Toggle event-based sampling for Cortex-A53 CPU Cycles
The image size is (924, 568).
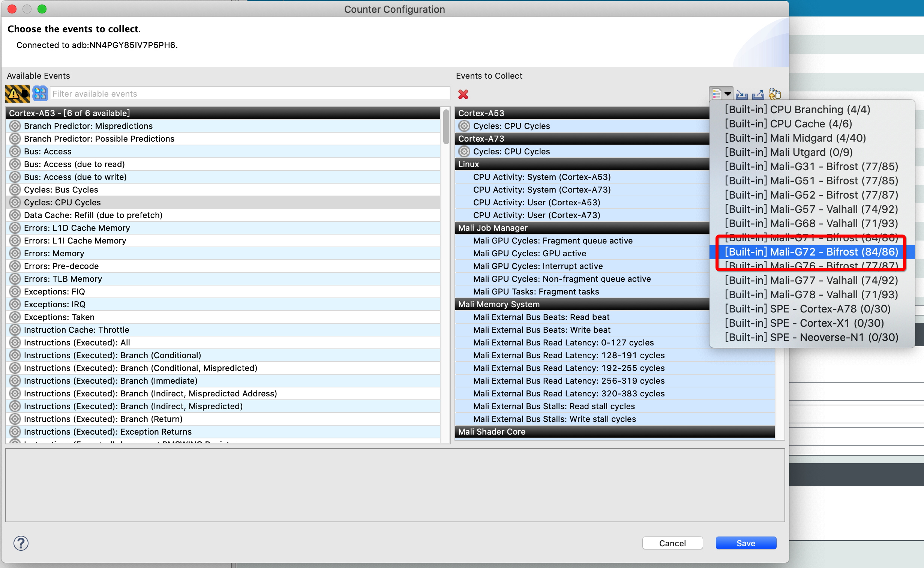464,126
